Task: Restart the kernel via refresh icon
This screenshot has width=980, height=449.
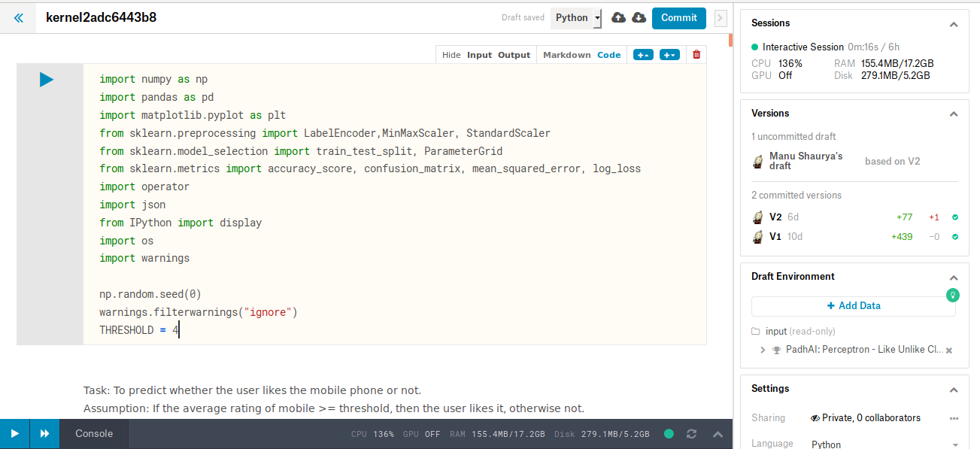Action: (691, 434)
